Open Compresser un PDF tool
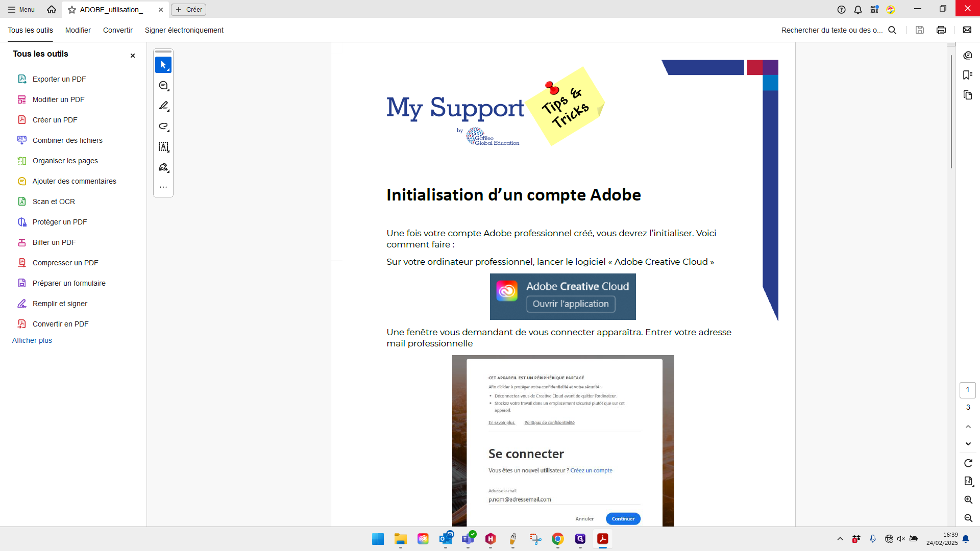This screenshot has width=980, height=551. point(65,263)
